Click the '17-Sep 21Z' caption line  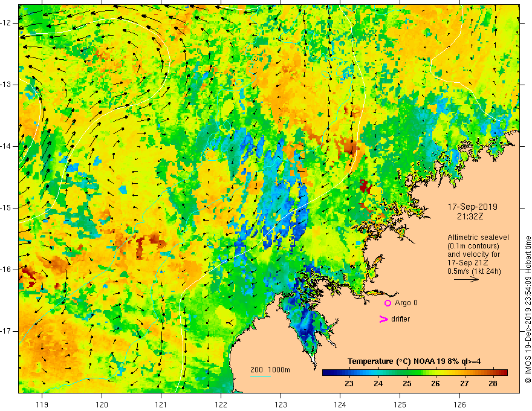click(x=469, y=263)
